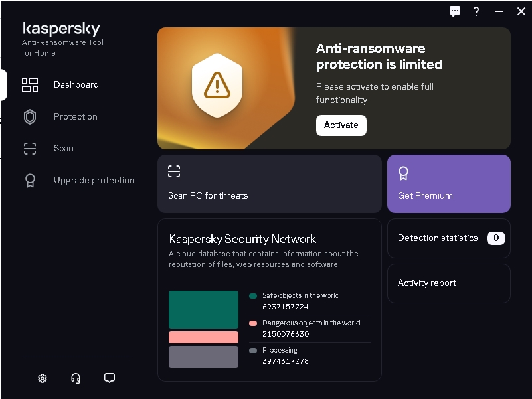Click the Scan frame icon in sidebar

point(30,149)
